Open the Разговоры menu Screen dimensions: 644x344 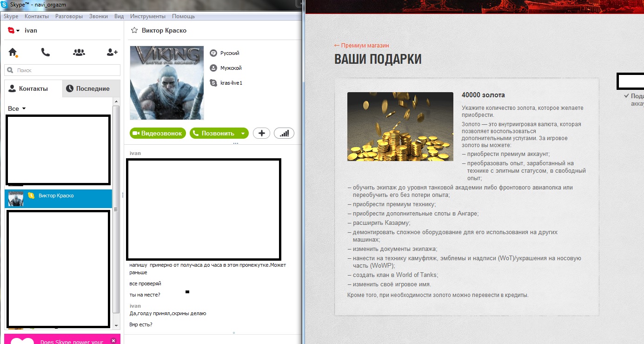click(x=69, y=16)
